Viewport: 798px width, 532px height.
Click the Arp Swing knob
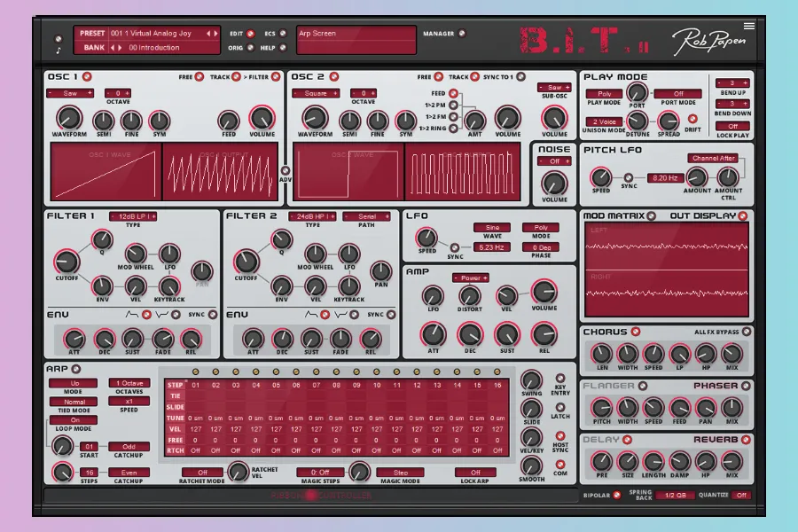point(531,379)
